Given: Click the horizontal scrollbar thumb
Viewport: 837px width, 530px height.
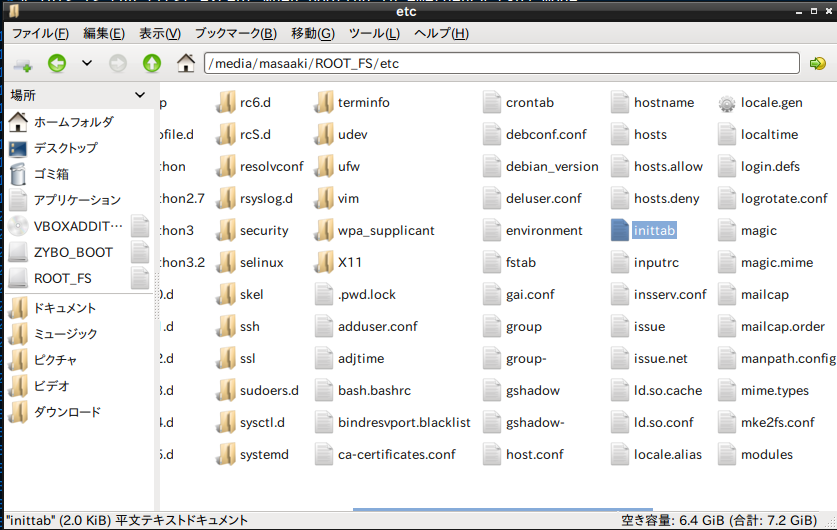Looking at the screenshot, I should pos(503,510).
